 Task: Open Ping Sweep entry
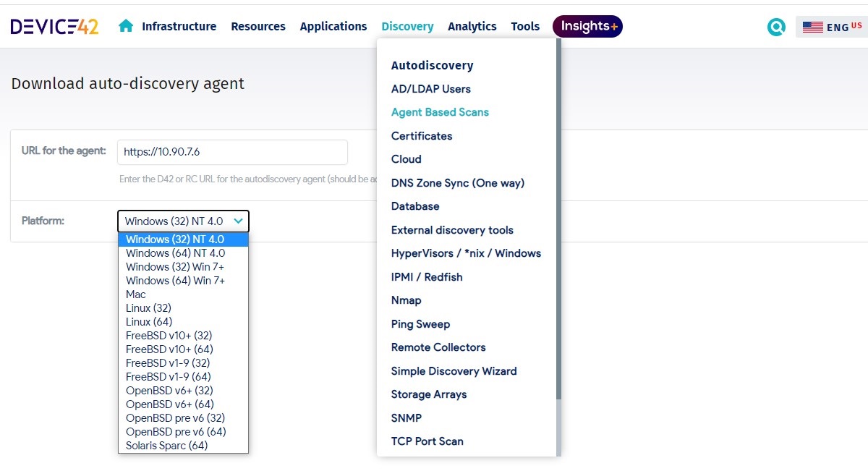tap(420, 324)
